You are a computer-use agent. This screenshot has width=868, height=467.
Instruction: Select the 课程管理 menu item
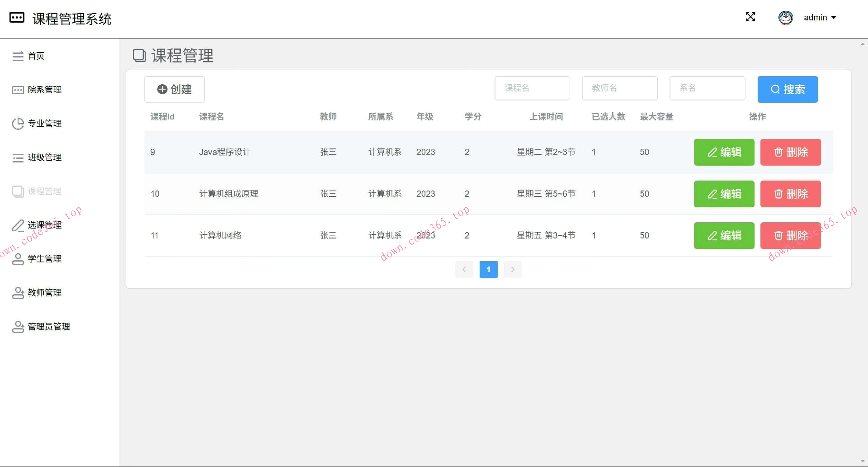[x=44, y=191]
